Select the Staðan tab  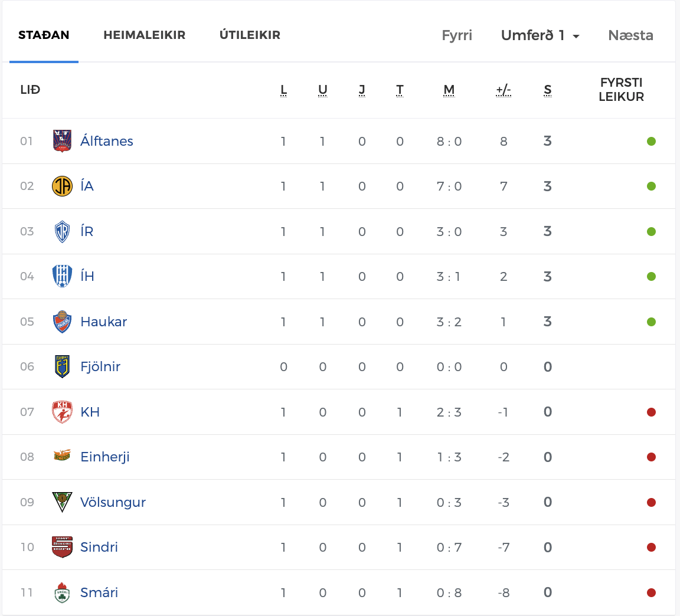44,35
